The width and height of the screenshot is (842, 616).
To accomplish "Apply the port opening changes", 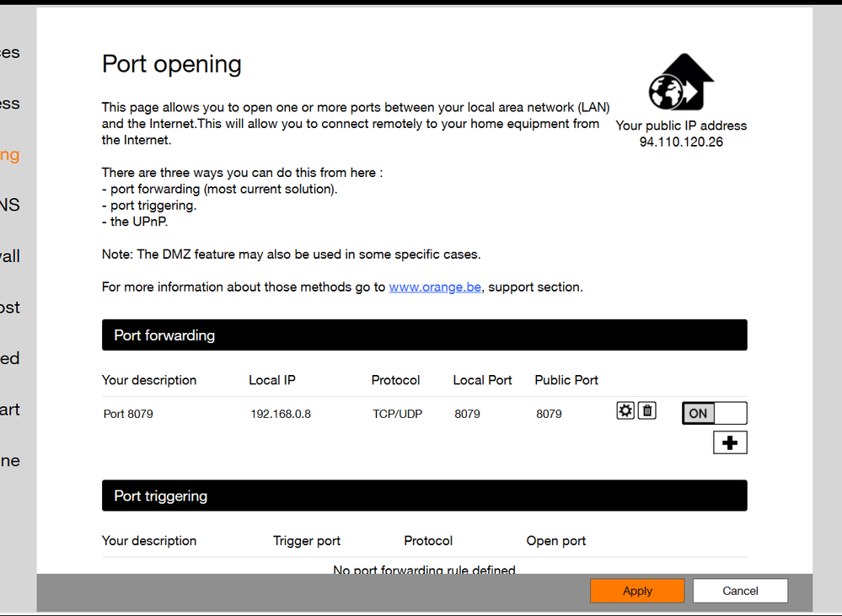I will 637,591.
